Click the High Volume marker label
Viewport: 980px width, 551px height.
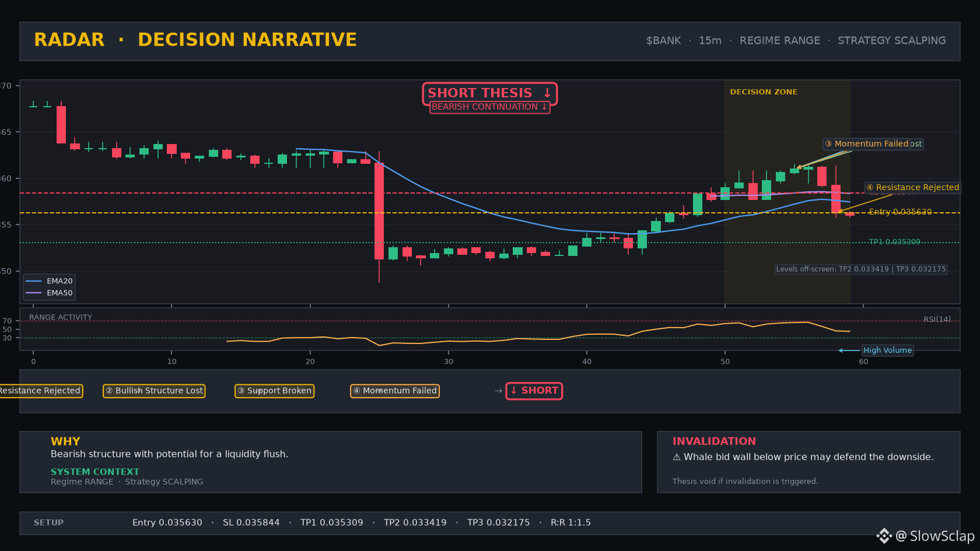pos(887,350)
